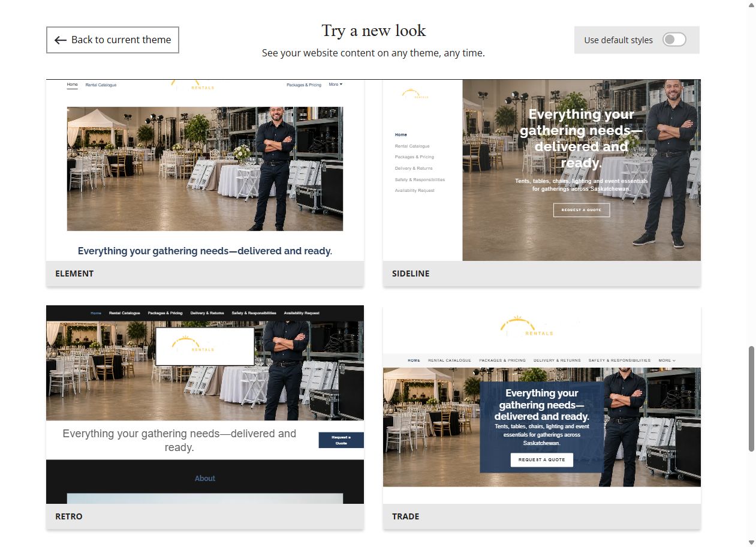This screenshot has height=547, width=756.
Task: Click the vertical scrollbar thumb
Action: 752,398
